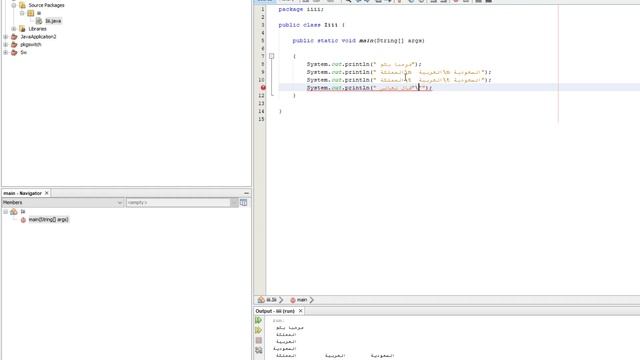Collapse the package node under Source Packages
The height and width of the screenshot is (360, 640).
(22, 13)
